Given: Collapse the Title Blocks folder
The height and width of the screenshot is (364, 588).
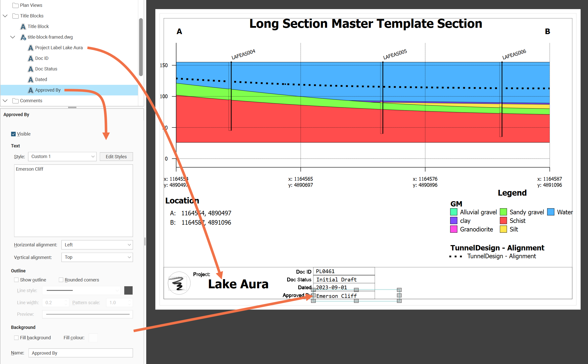Looking at the screenshot, I should 5,16.
